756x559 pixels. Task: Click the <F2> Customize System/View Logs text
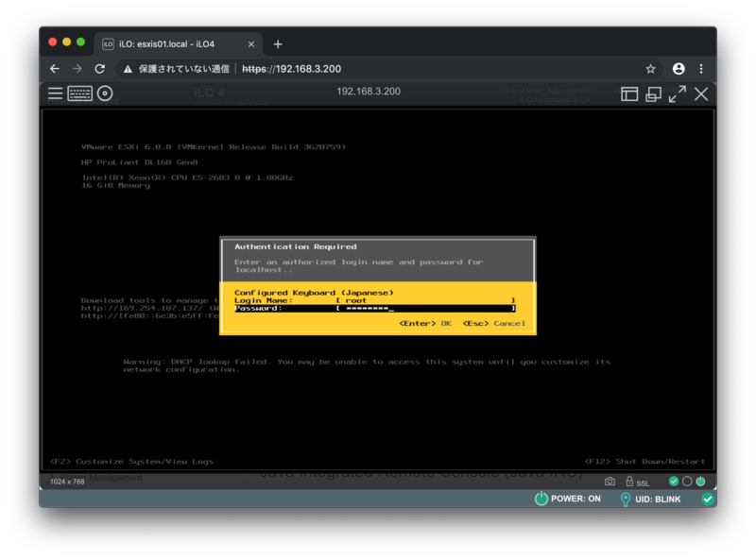(131, 462)
